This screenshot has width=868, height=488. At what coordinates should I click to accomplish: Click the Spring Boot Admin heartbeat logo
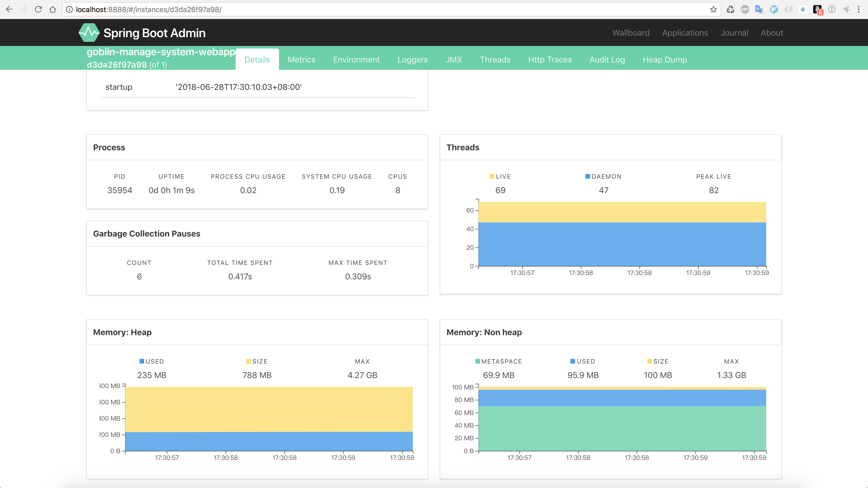(x=89, y=33)
